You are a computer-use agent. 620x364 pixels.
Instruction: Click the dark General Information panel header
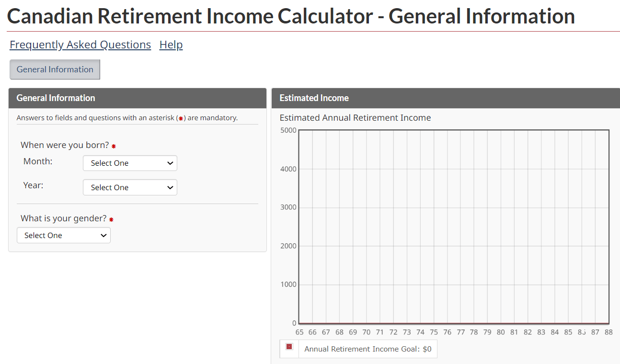point(56,98)
